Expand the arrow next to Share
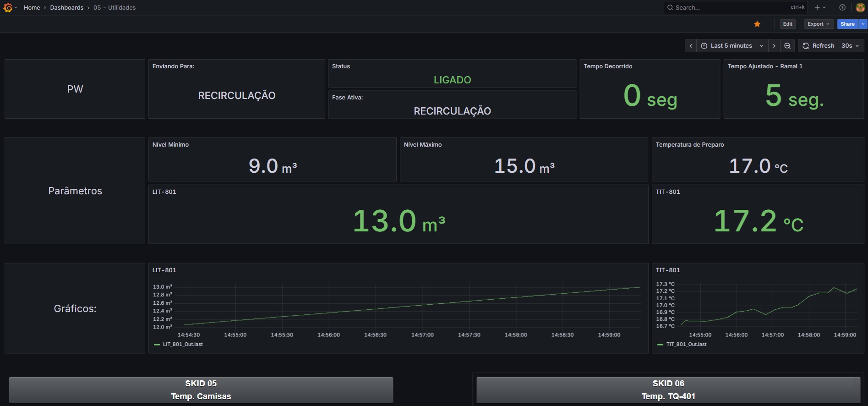The image size is (868, 406). pyautogui.click(x=863, y=24)
